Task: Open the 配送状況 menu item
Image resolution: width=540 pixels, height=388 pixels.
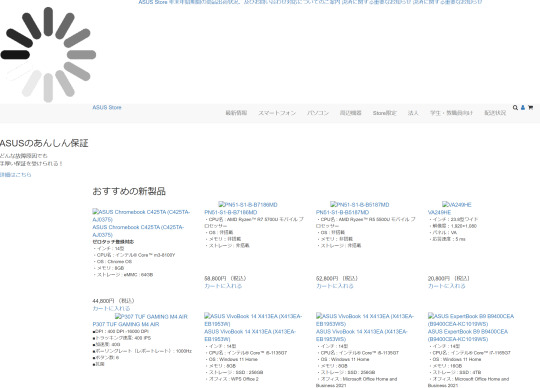Action: click(x=495, y=113)
